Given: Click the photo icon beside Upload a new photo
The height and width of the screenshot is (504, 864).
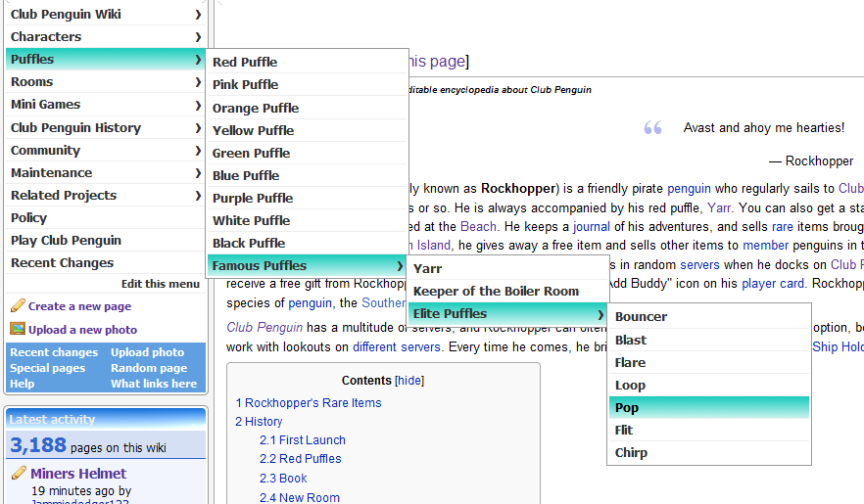Looking at the screenshot, I should point(18,329).
